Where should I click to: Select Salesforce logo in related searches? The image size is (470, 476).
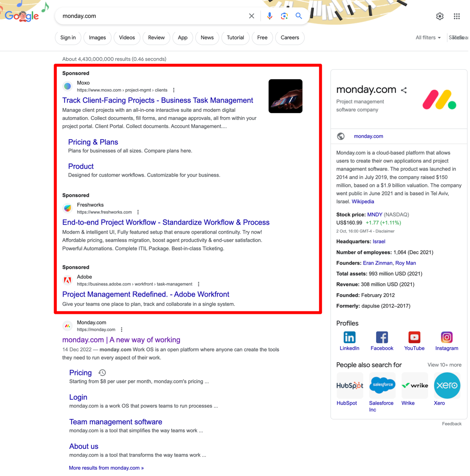382,386
